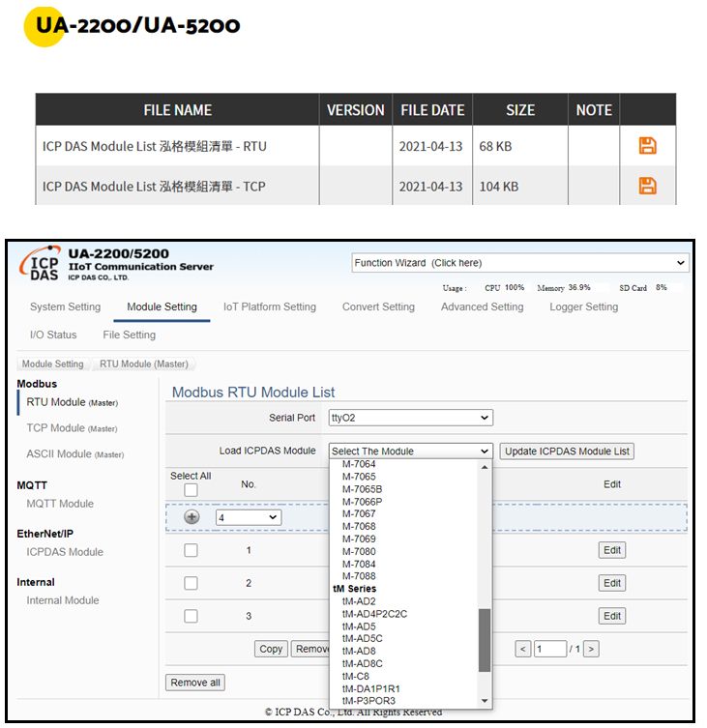
Task: Click the dropdown list scroll up arrow
Action: (485, 467)
